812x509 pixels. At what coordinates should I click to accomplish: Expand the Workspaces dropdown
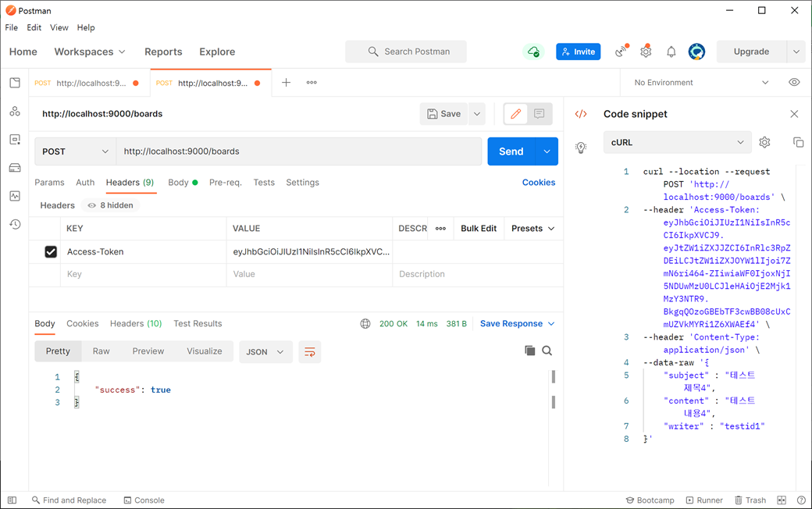(x=90, y=52)
